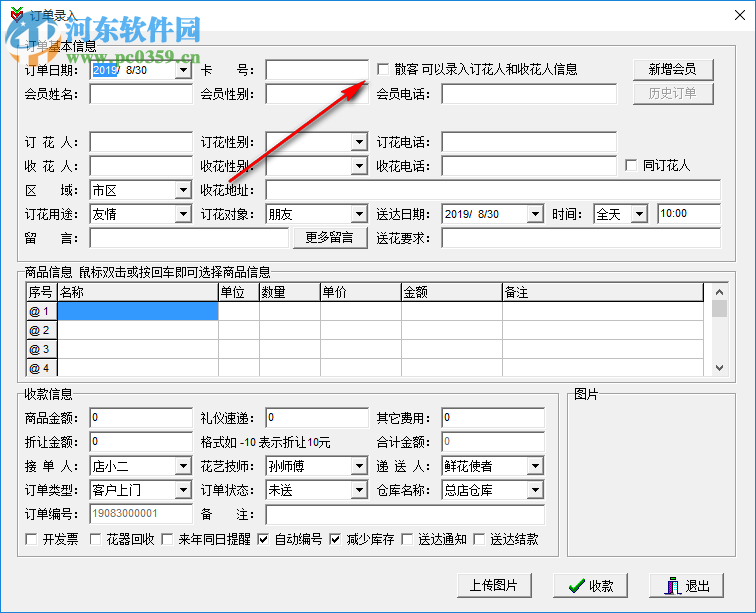Click the app logo in the title bar
756x613 pixels.
17,14
